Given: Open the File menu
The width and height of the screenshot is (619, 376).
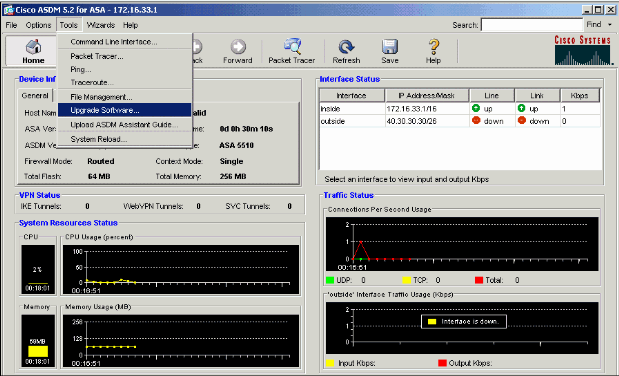Looking at the screenshot, I should pyautogui.click(x=11, y=25).
